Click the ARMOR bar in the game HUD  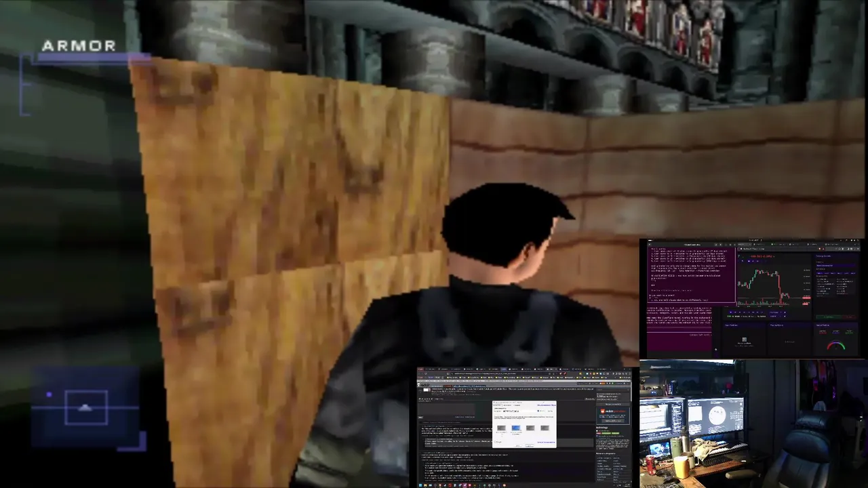click(92, 58)
